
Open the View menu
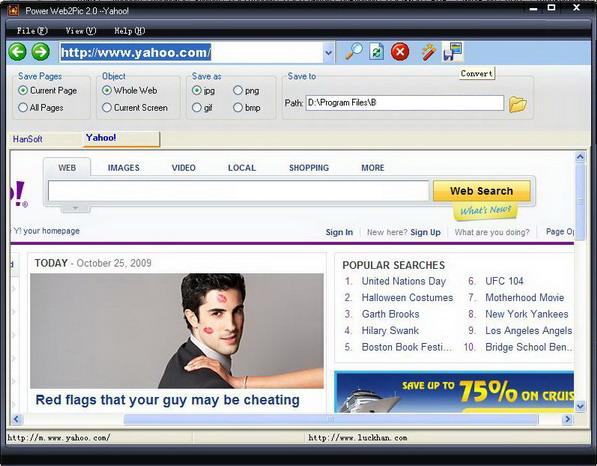[80, 31]
